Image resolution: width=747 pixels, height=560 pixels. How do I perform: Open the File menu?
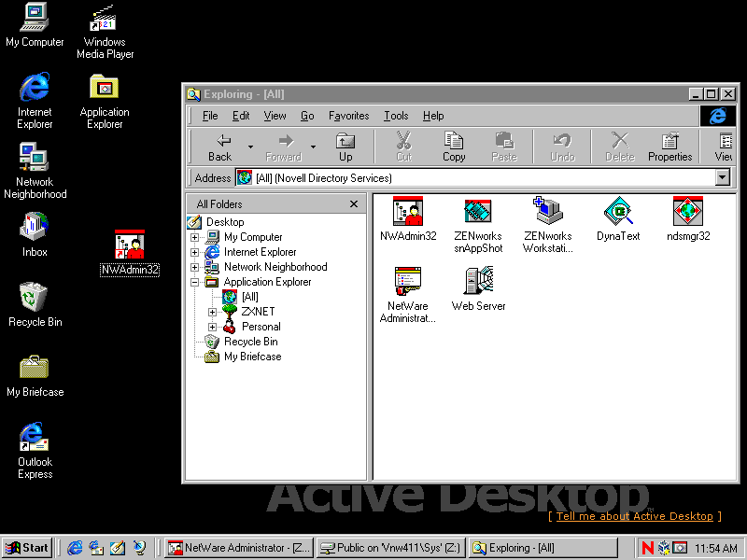[x=209, y=116]
